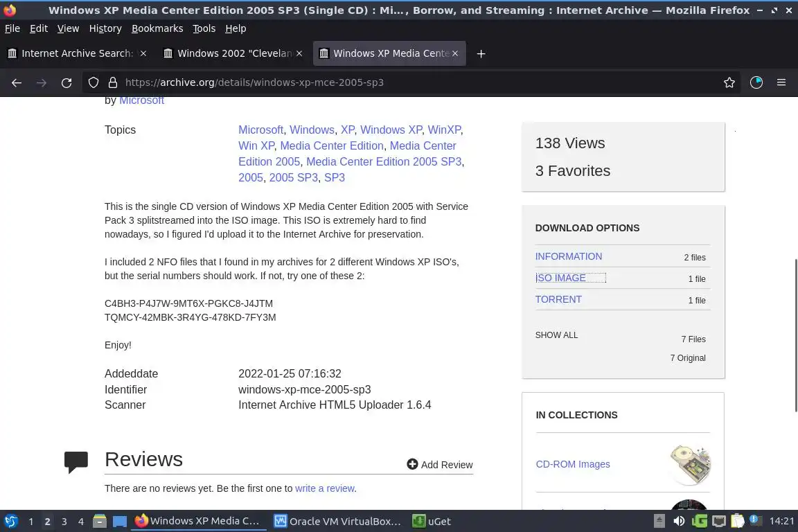The width and height of the screenshot is (798, 532).
Task: Click the forward navigation arrow
Action: click(x=42, y=83)
